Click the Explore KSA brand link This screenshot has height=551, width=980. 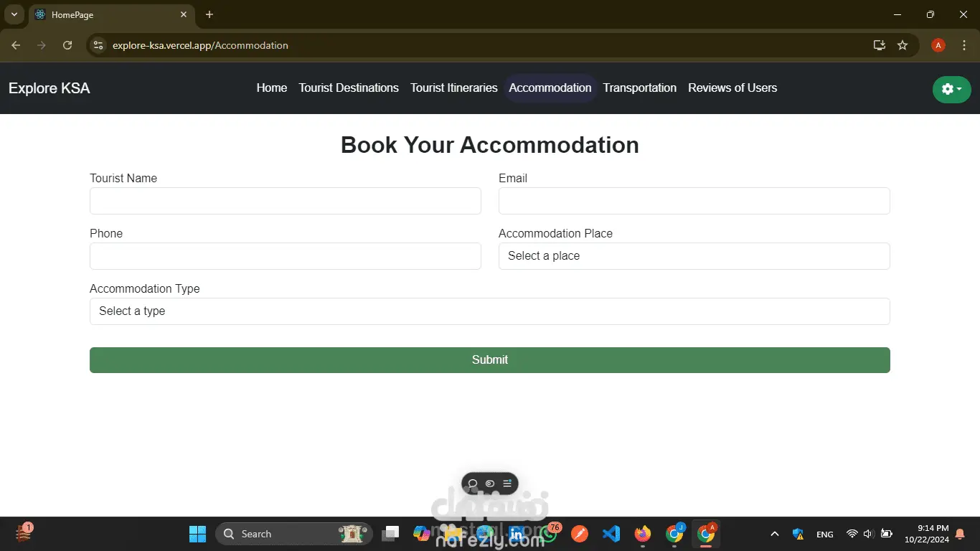pos(50,88)
